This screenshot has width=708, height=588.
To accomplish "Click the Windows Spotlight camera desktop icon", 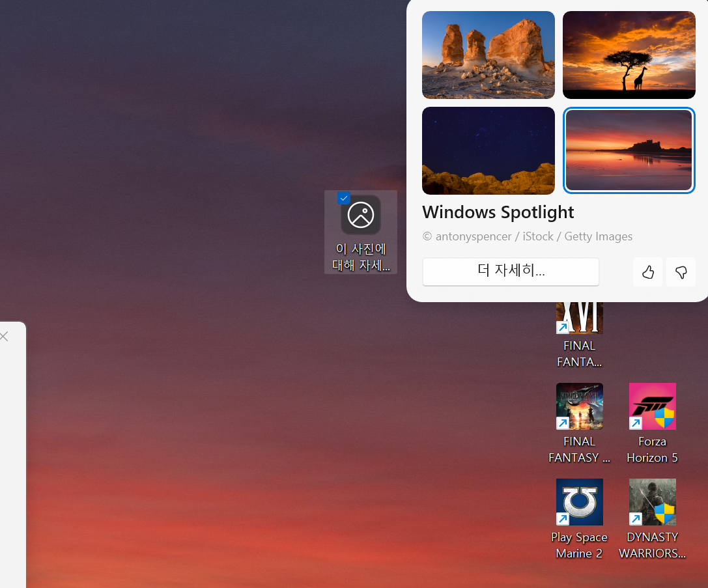I will 360,215.
